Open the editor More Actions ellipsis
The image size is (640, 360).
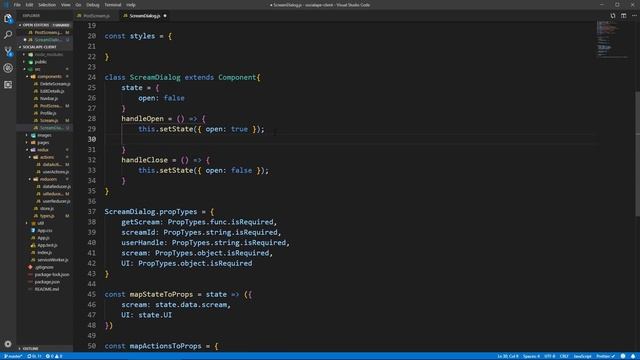pyautogui.click(x=634, y=16)
